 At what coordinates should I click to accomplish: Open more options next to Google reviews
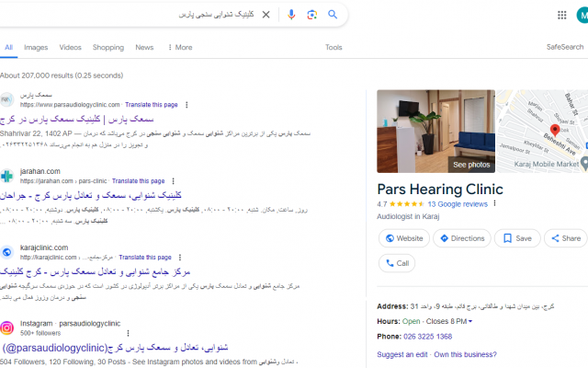click(x=494, y=203)
